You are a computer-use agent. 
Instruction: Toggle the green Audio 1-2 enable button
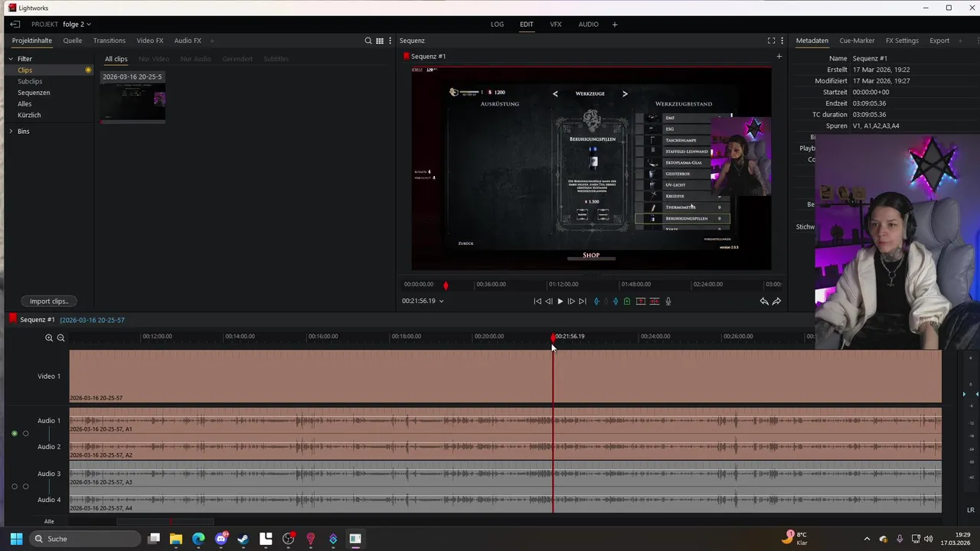pos(15,434)
